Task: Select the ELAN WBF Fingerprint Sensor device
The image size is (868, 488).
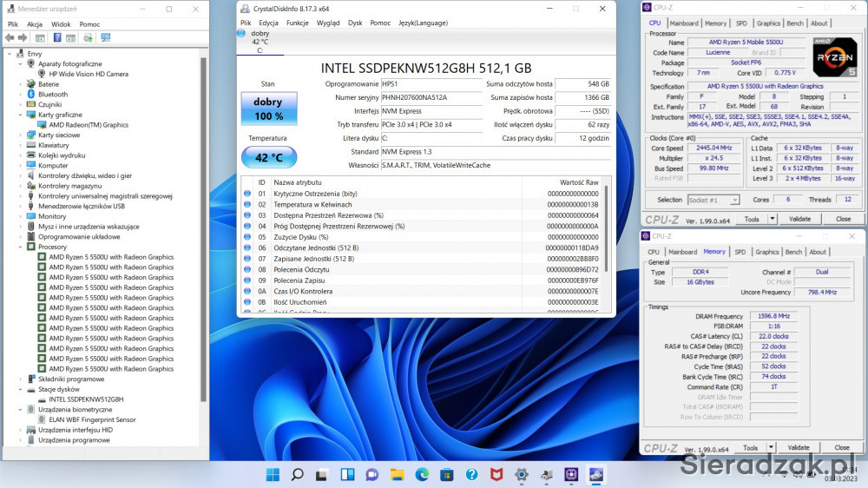Action: (x=92, y=419)
